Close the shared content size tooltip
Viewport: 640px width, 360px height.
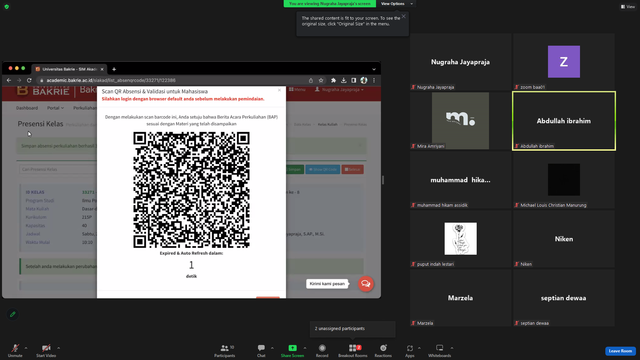tap(404, 16)
